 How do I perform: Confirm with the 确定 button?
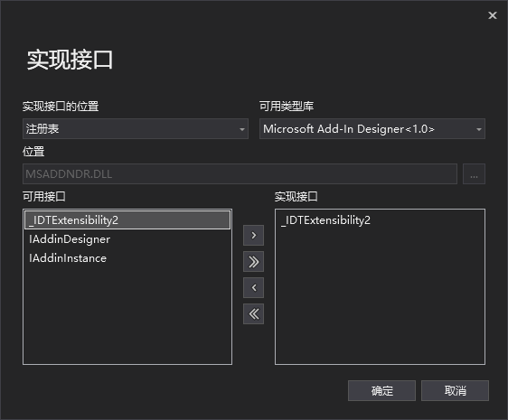point(381,390)
